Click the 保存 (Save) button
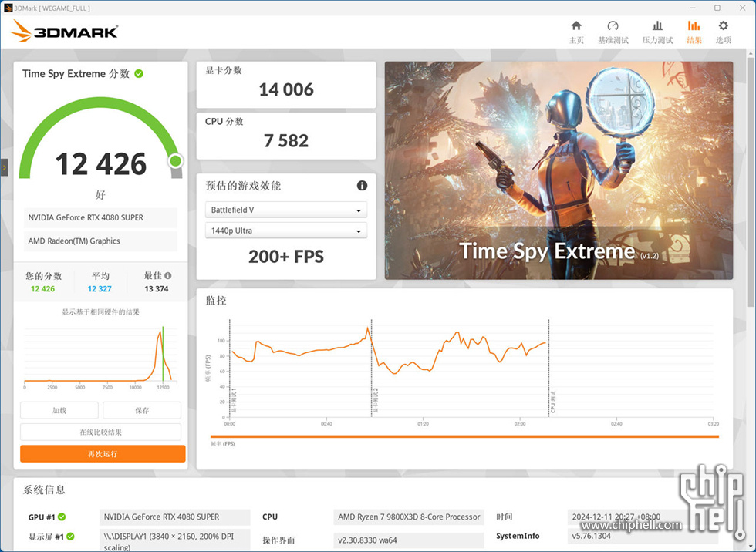 142,410
